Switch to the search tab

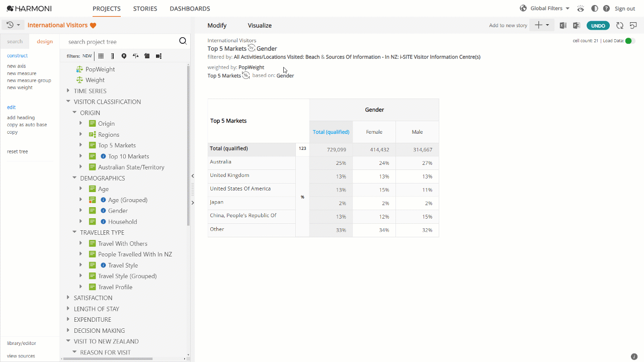point(15,41)
